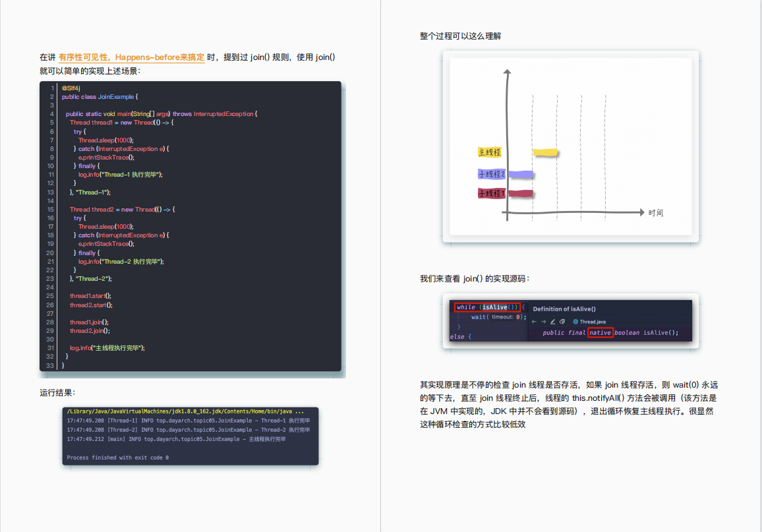The image size is (762, 532).
Task: Open the Happens-before article link
Action: point(131,57)
